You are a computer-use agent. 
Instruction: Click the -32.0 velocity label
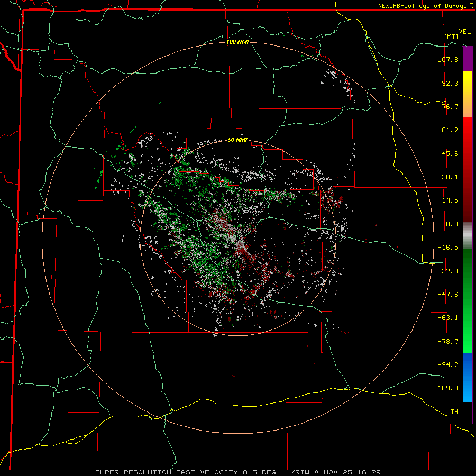tap(448, 271)
